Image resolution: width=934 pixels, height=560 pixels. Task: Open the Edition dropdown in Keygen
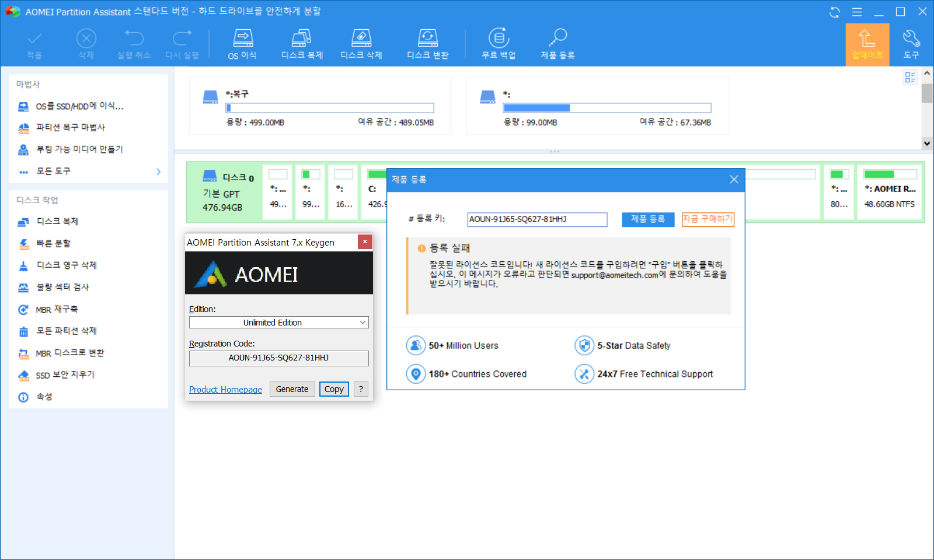point(278,323)
